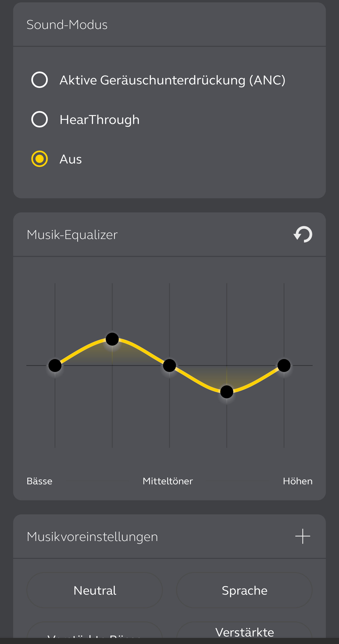This screenshot has width=339, height=644.
Task: Click the first equalizer handle above Bässe
Action: [x=55, y=366]
